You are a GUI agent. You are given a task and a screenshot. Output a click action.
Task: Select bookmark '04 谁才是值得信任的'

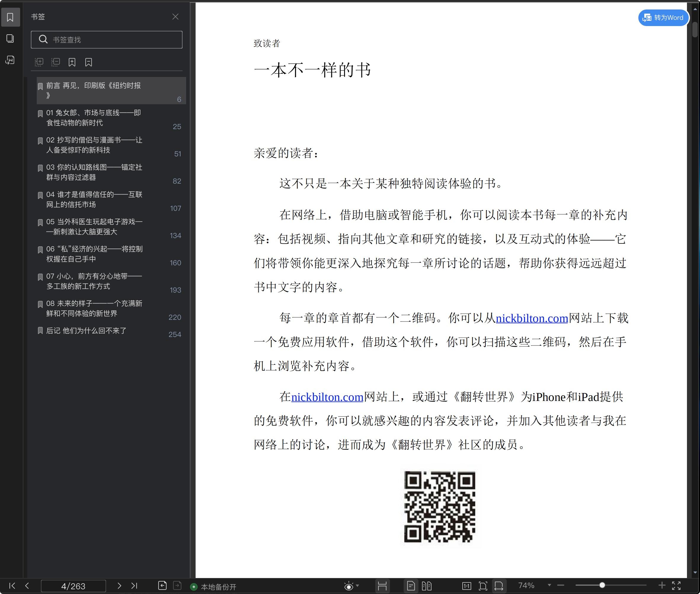(x=111, y=200)
